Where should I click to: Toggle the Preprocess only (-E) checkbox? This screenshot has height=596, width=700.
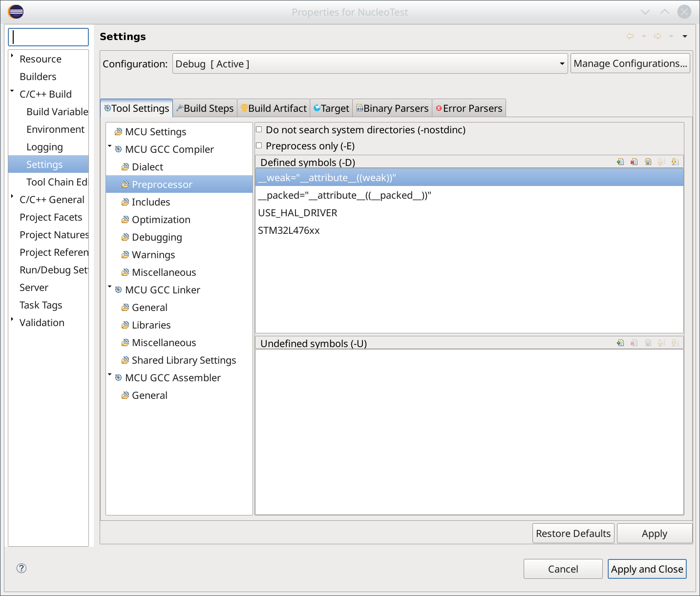(x=259, y=146)
